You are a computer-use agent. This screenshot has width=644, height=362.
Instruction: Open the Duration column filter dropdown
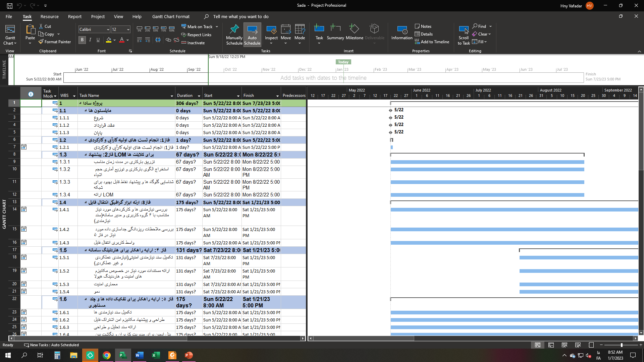pyautogui.click(x=199, y=96)
